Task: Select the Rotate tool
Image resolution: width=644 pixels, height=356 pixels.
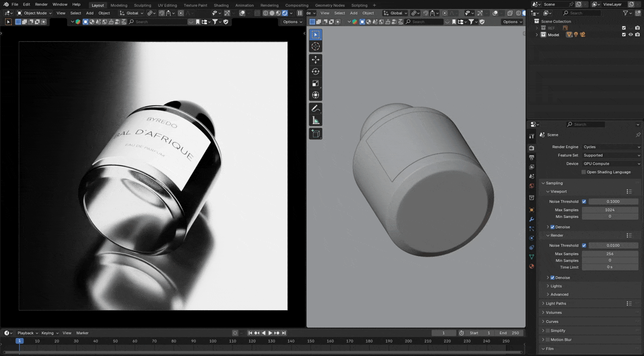Action: coord(315,72)
